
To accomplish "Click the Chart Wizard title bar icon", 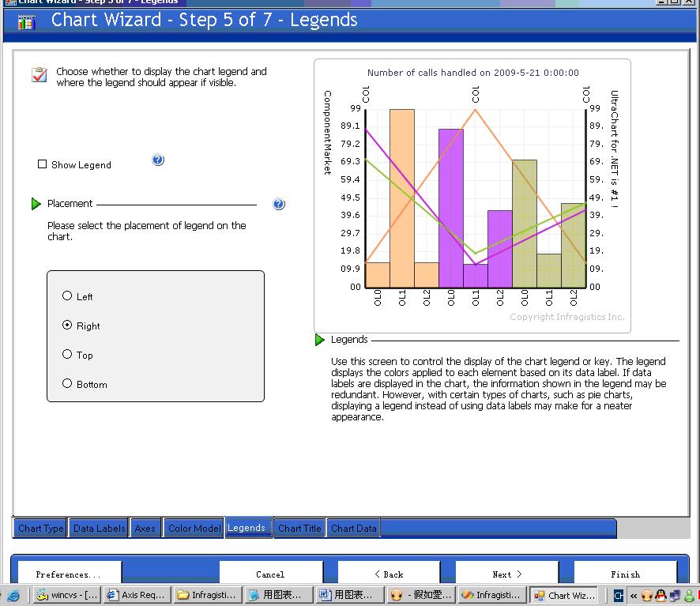I will click(26, 21).
